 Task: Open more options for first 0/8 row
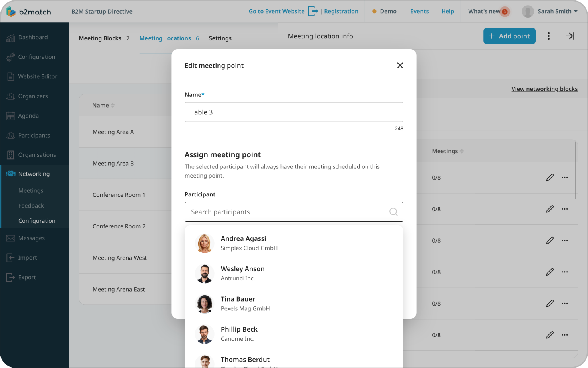(564, 178)
